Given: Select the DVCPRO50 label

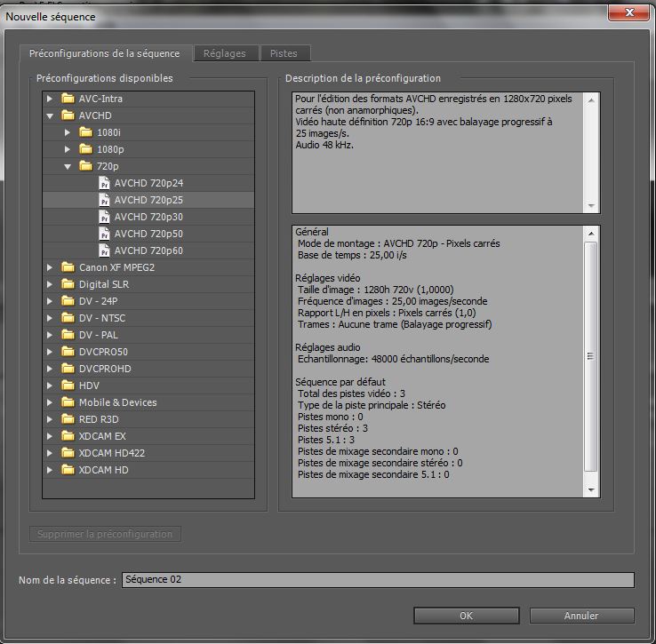Looking at the screenshot, I should click(x=103, y=351).
